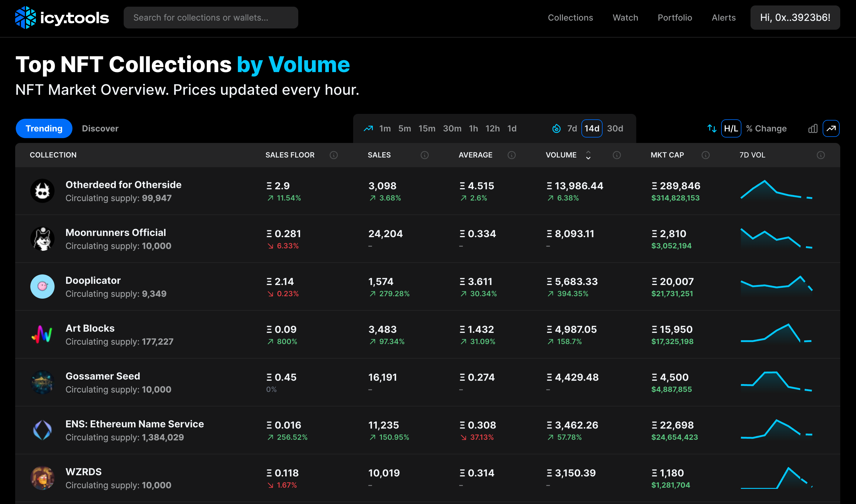Open the WZRDS collection link
856x504 pixels.
(x=84, y=472)
